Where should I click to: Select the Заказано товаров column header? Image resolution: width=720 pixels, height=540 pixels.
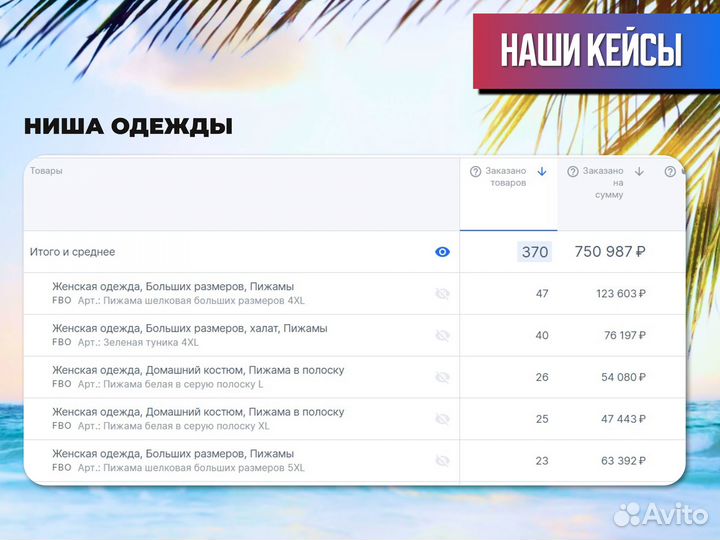508,194
